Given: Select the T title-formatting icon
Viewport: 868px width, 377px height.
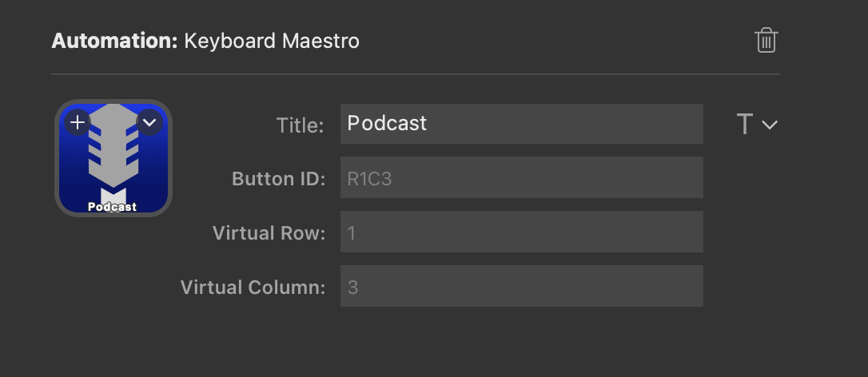Looking at the screenshot, I should point(745,124).
